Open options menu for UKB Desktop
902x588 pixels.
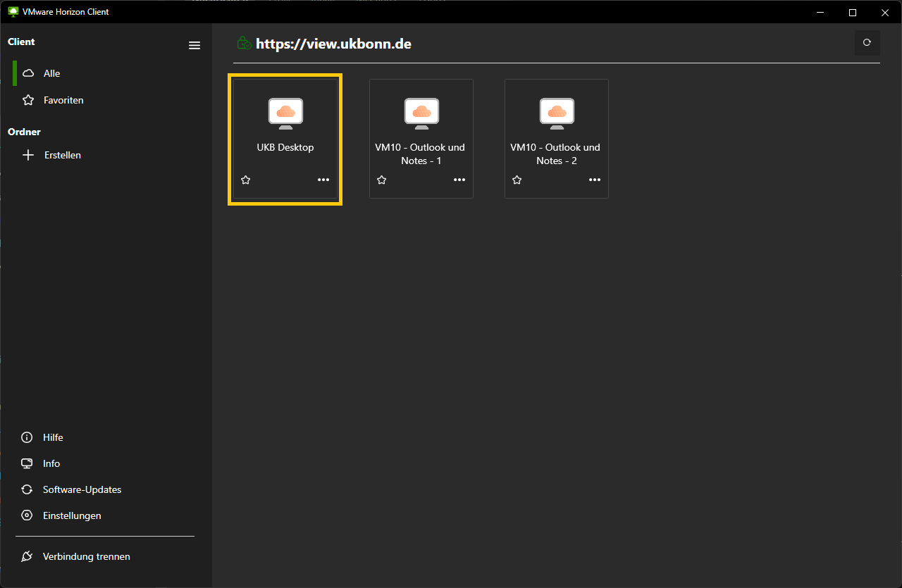click(x=323, y=180)
